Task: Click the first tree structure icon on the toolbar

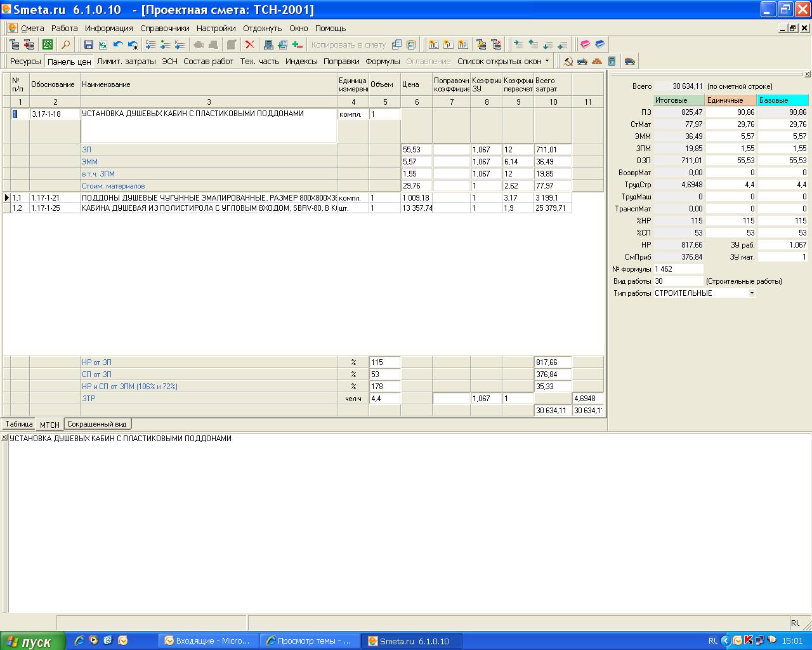Action: click(x=15, y=44)
